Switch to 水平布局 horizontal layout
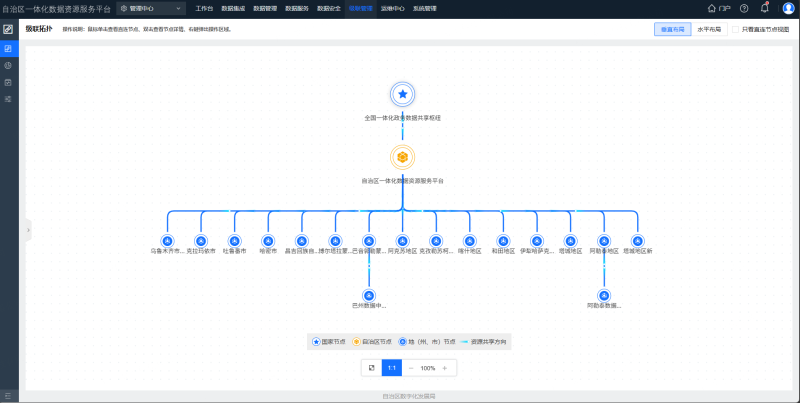Viewport: 800px width, 403px height. [x=709, y=30]
